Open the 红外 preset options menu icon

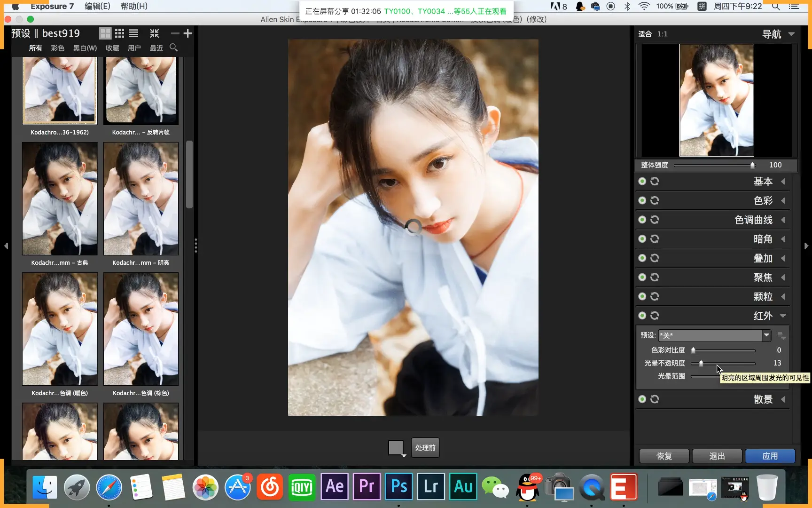[781, 335]
